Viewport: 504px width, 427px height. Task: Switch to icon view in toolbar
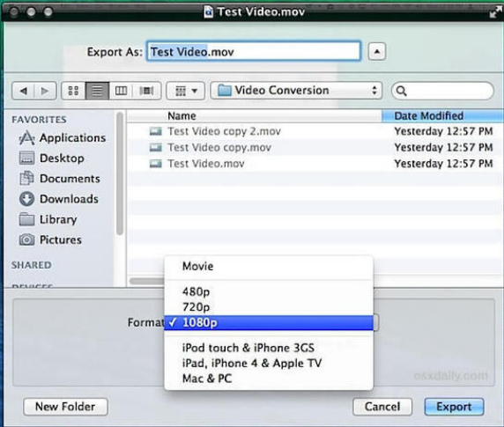pyautogui.click(x=73, y=91)
